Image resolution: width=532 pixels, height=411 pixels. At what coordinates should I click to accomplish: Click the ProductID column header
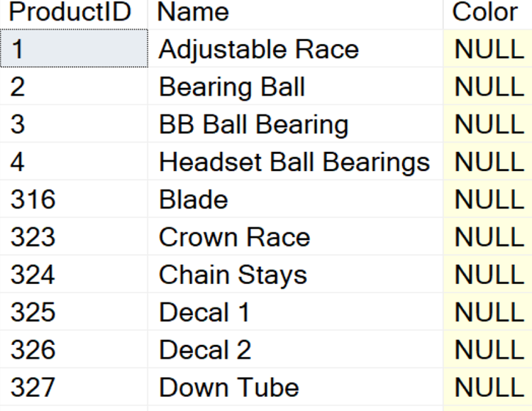tap(74, 13)
